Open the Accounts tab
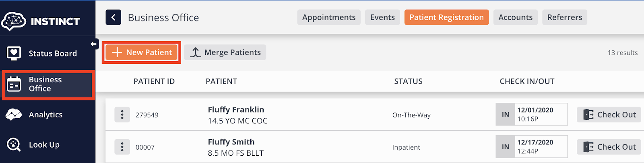 pyautogui.click(x=515, y=17)
